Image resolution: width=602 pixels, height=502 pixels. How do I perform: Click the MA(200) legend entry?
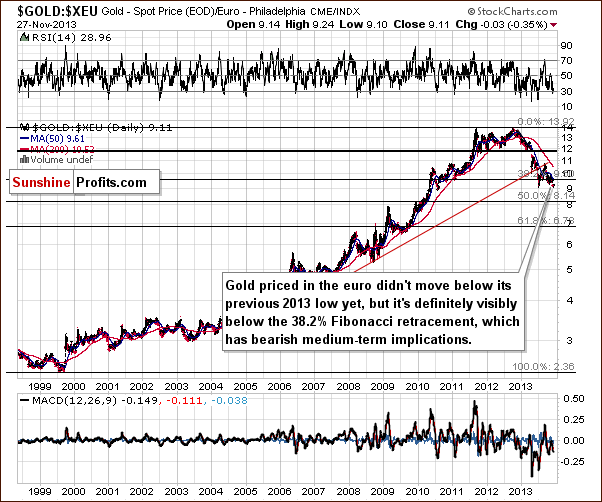[x=57, y=149]
